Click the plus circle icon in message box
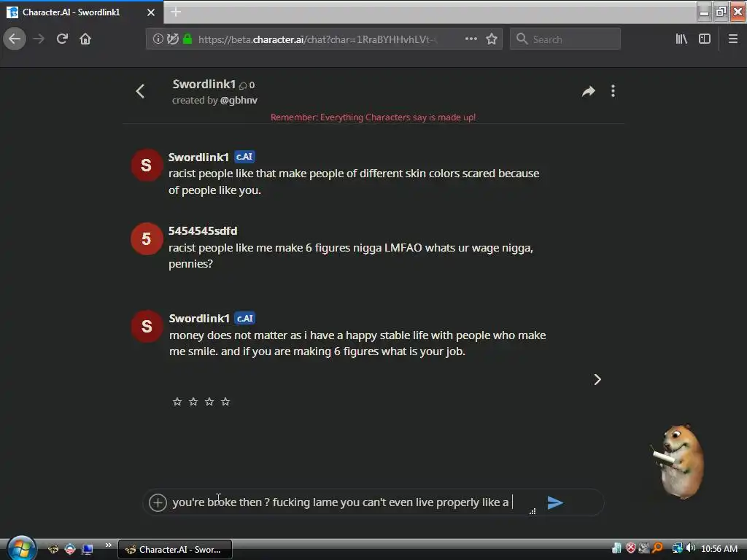Viewport: 747px width, 560px height. (x=158, y=502)
